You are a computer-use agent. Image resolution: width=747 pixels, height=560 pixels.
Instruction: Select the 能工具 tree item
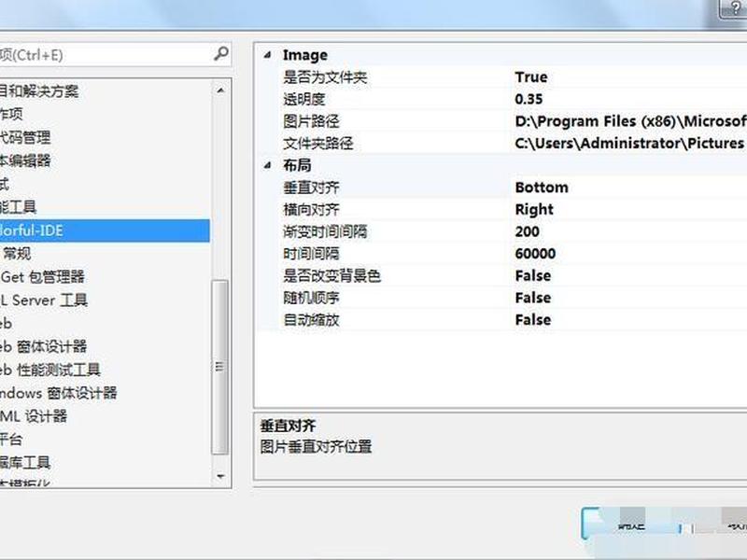click(x=18, y=207)
